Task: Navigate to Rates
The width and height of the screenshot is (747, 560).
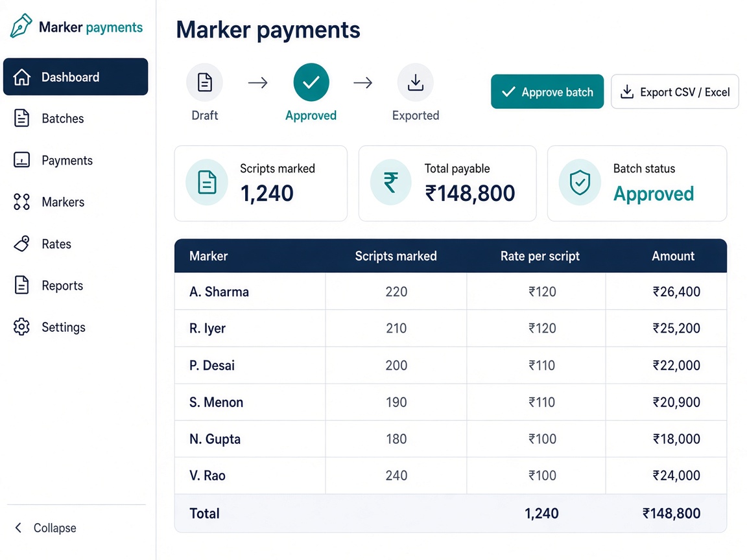Action: pos(76,243)
